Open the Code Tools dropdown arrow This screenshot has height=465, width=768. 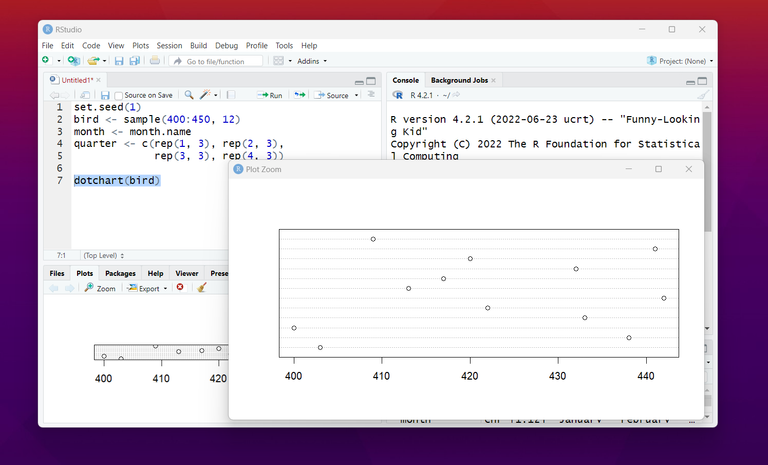tap(216, 95)
